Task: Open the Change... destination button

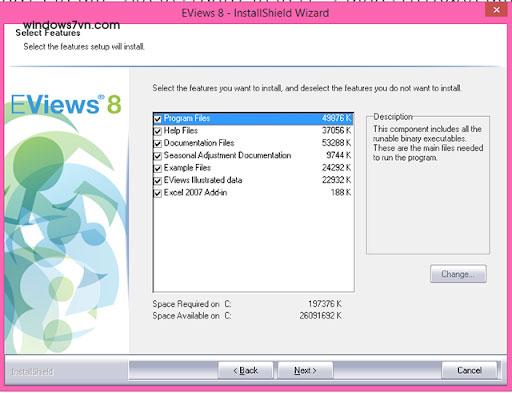Action: coord(458,274)
